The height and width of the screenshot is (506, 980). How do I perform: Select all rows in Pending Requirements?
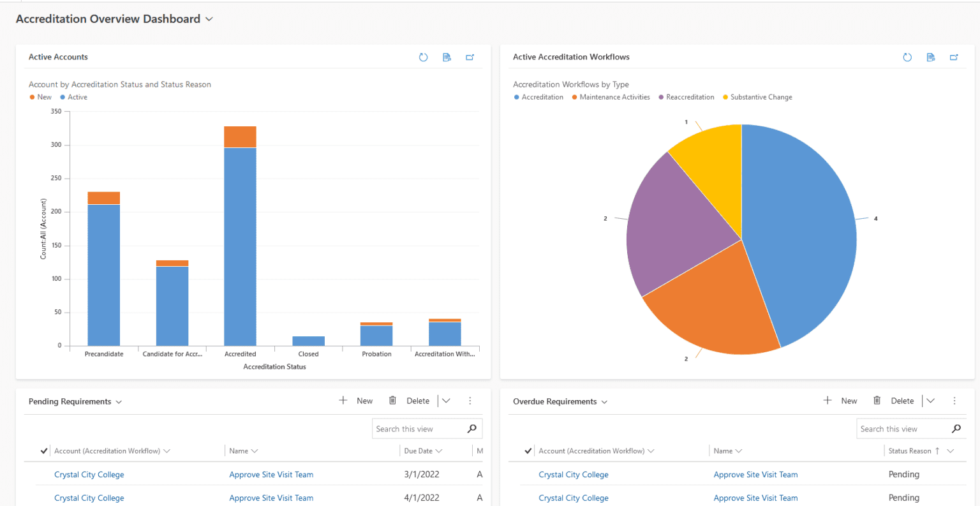point(43,450)
